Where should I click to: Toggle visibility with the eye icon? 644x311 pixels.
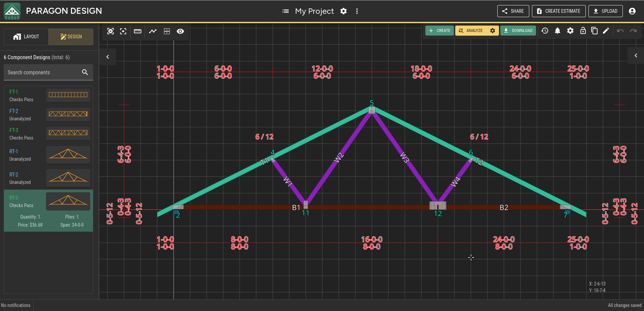pyautogui.click(x=180, y=31)
